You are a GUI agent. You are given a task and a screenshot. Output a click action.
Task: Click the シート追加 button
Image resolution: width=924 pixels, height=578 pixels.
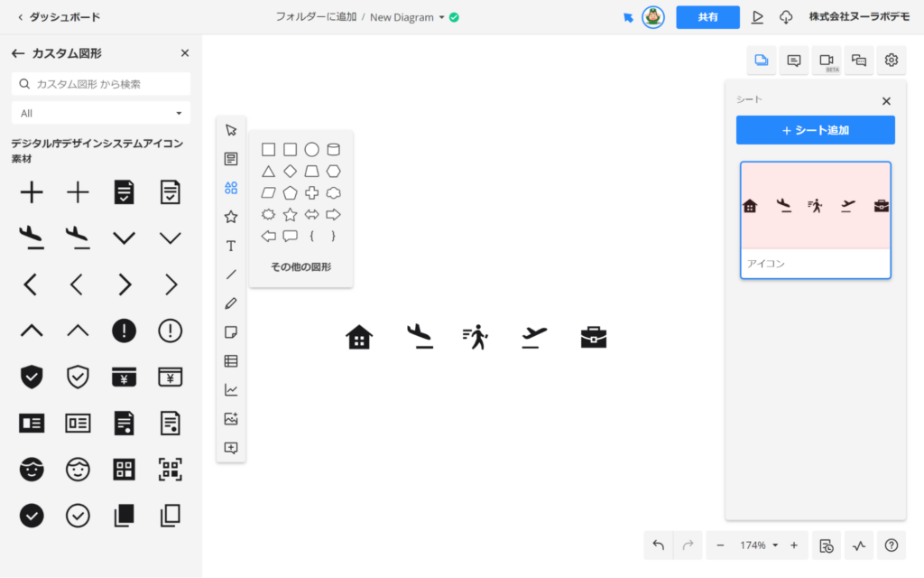pyautogui.click(x=815, y=130)
